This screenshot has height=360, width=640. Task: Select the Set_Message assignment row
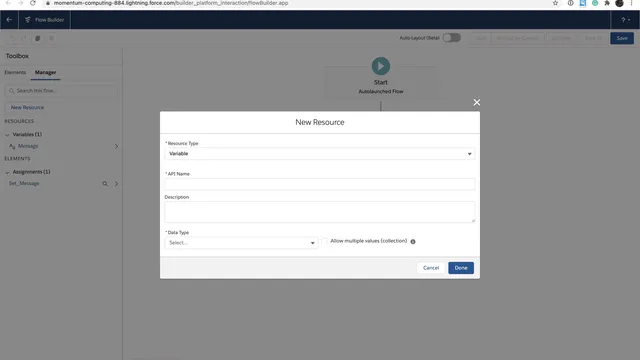[61, 184]
